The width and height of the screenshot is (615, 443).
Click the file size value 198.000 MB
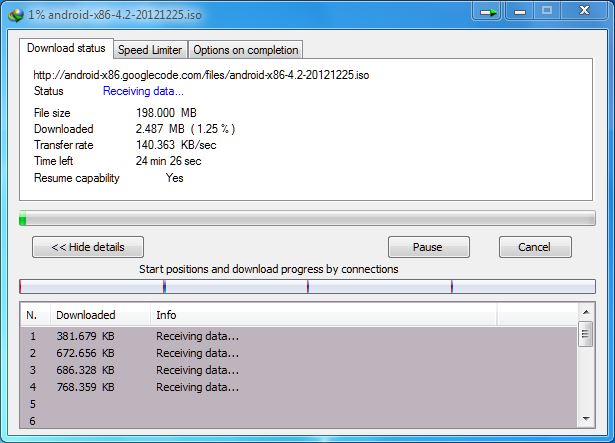pyautogui.click(x=166, y=113)
